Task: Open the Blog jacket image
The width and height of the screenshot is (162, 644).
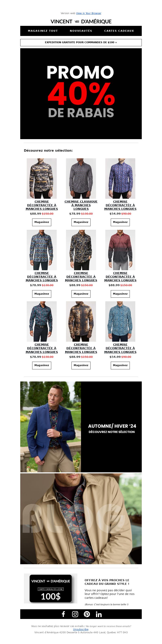Action: click(x=81, y=519)
